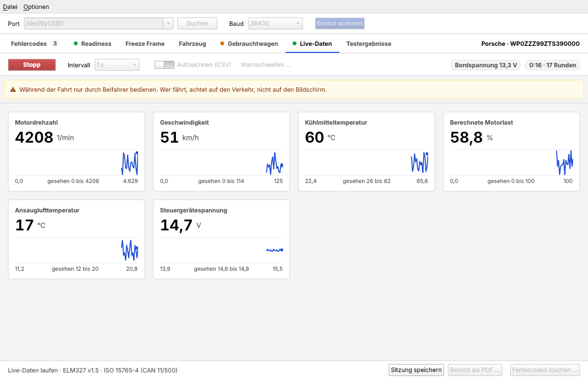Screen dimensions: 588x379
Task: Open the Baud rate dropdown
Action: pyautogui.click(x=275, y=23)
